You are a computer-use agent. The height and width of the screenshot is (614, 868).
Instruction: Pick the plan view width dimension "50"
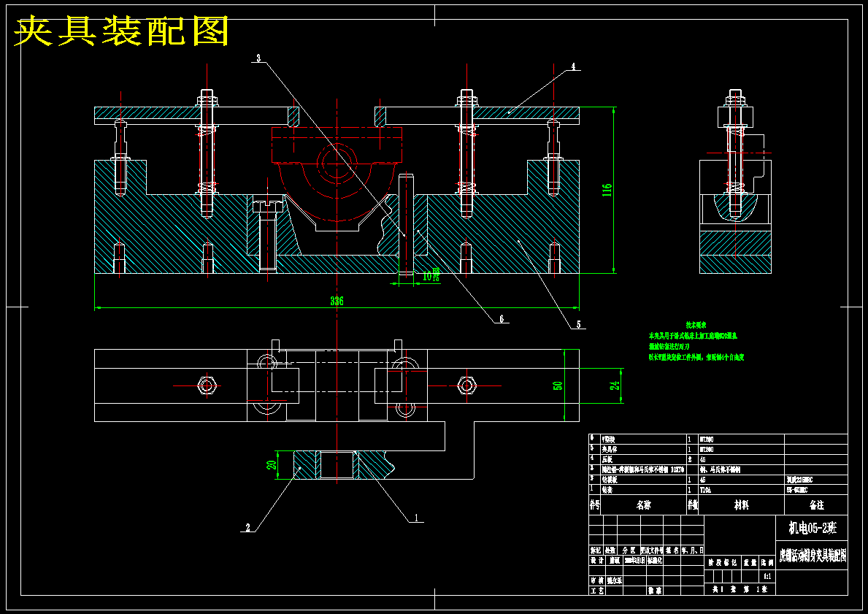[x=558, y=385]
